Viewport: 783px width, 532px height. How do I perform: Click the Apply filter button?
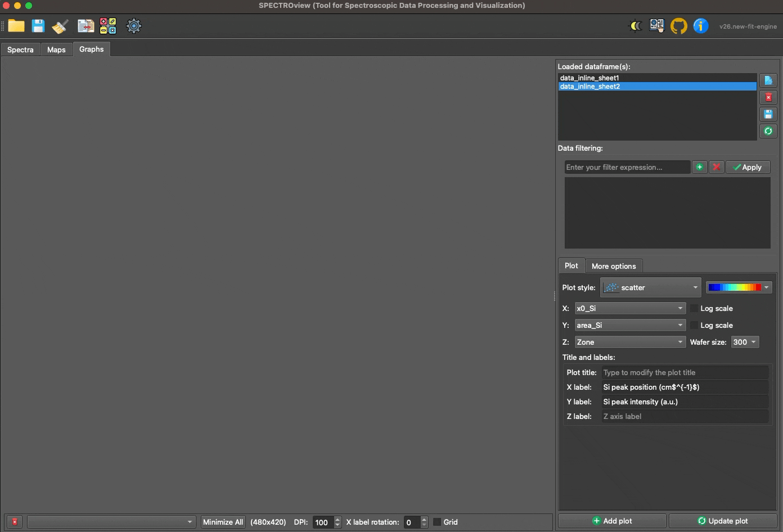point(748,167)
